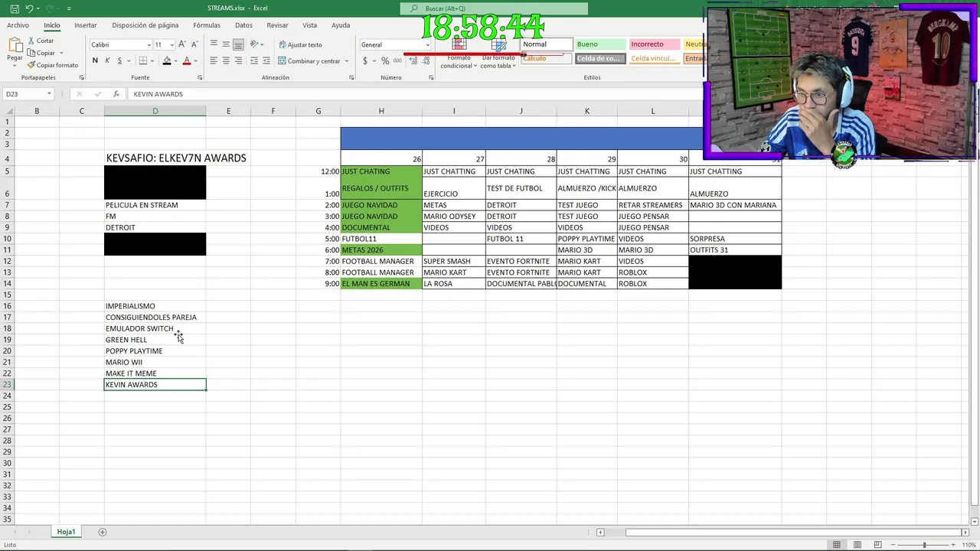
Task: Apply thousands separator style
Action: click(397, 61)
